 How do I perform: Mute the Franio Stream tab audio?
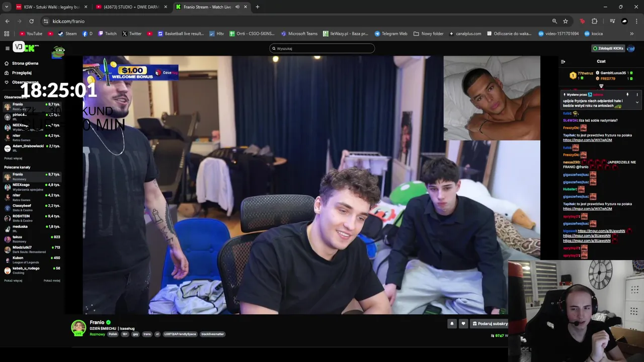pyautogui.click(x=237, y=7)
